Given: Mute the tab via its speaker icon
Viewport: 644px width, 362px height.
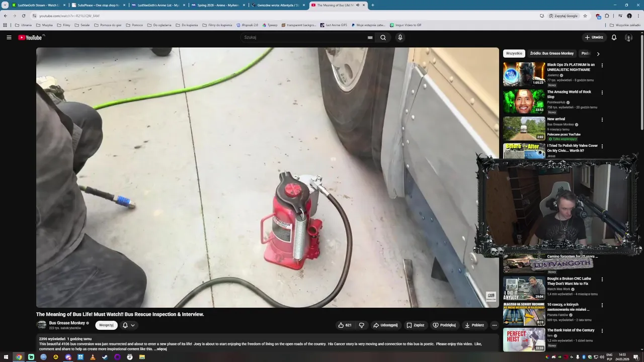Looking at the screenshot, I should coord(357,5).
